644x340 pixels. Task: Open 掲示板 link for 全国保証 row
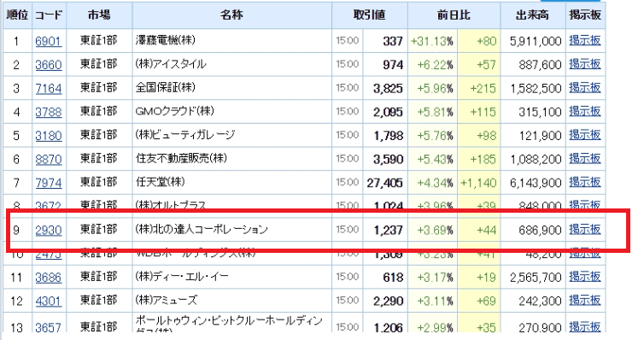(585, 87)
